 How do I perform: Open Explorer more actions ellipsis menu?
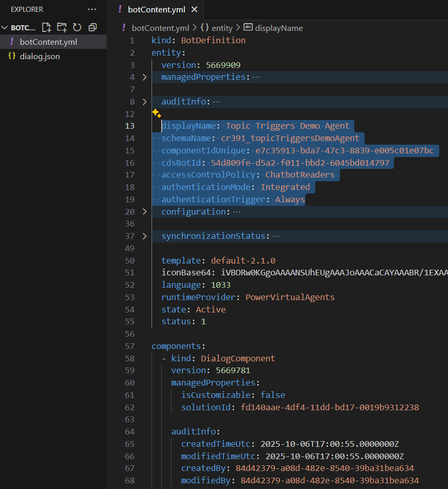[x=92, y=9]
